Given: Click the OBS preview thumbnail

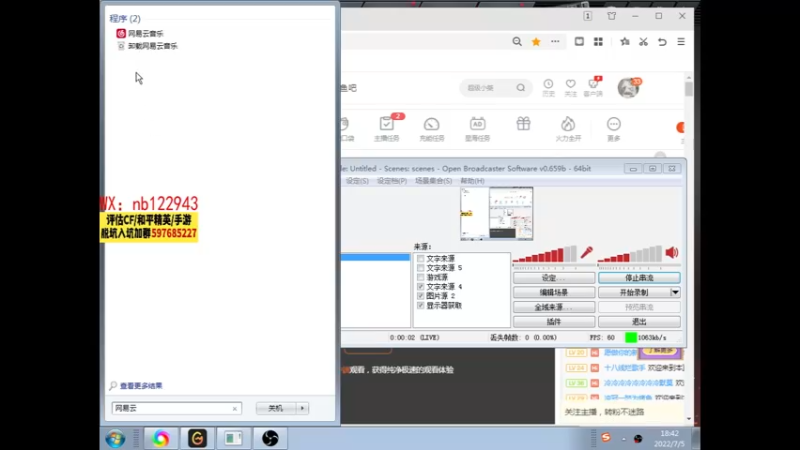Looking at the screenshot, I should [496, 213].
